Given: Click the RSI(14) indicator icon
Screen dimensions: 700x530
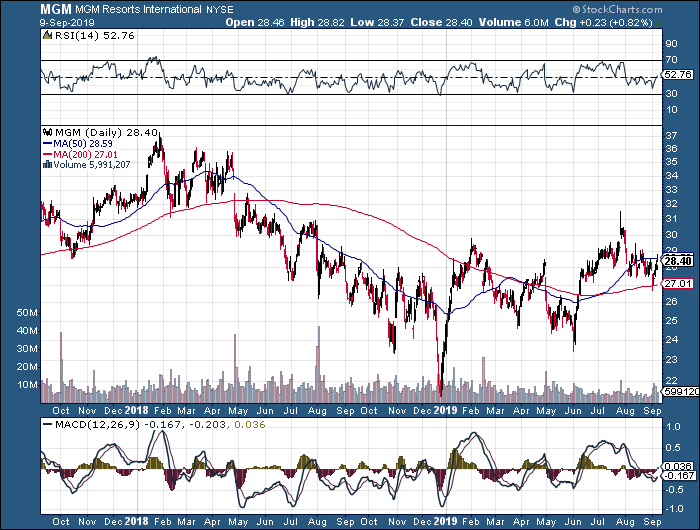Looking at the screenshot, I should pos(47,35).
